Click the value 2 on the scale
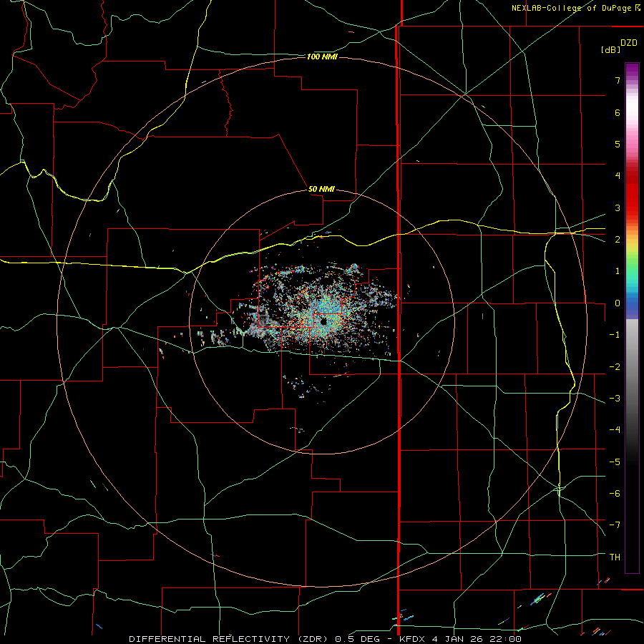This screenshot has width=644, height=644. pyautogui.click(x=618, y=240)
